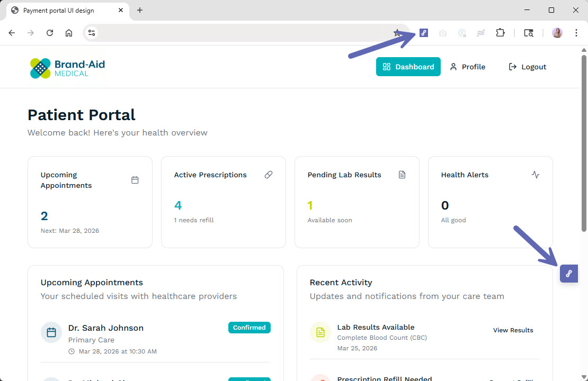Click the greyed wave-shaped extension icon
588x381 pixels.
click(481, 33)
